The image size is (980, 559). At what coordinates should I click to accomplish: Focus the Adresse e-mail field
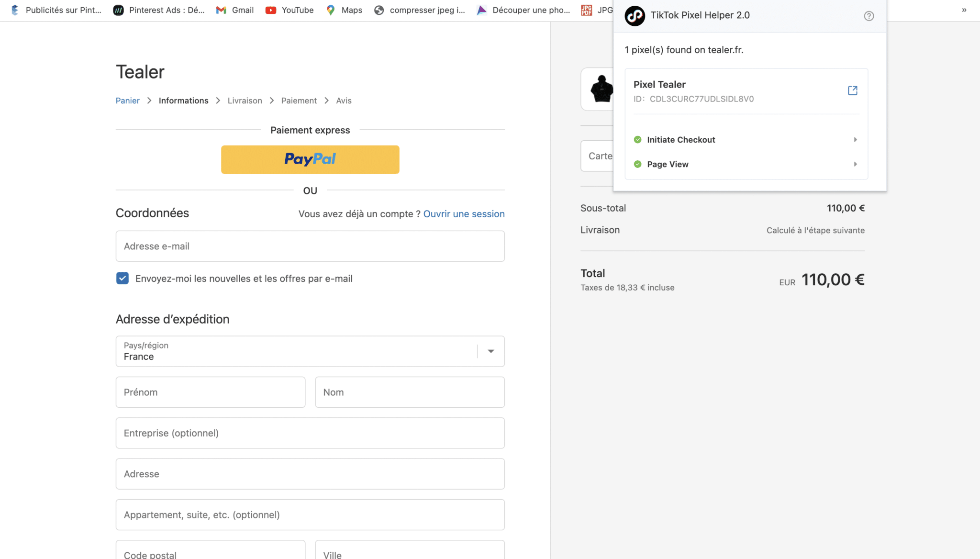click(310, 246)
